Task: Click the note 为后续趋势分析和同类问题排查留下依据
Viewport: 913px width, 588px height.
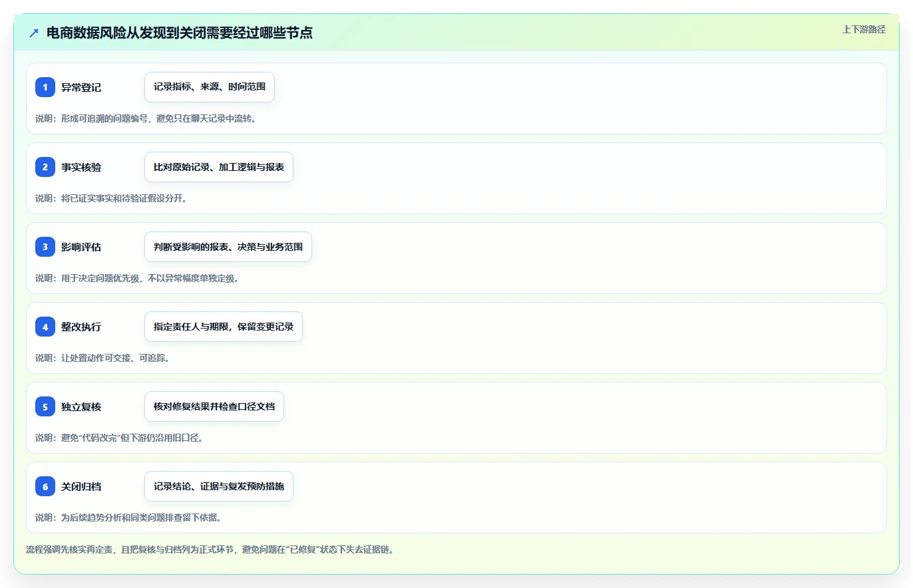Action: (128, 517)
